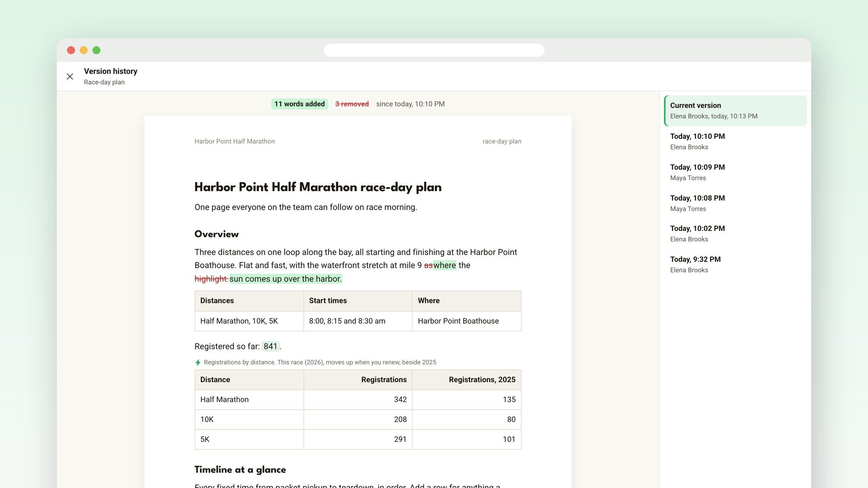
Task: Open the Today, 9:32 PM version
Action: click(x=735, y=265)
